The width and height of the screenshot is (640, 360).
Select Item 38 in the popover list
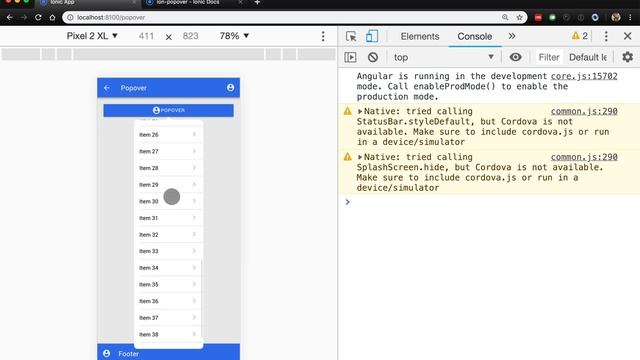[169, 334]
